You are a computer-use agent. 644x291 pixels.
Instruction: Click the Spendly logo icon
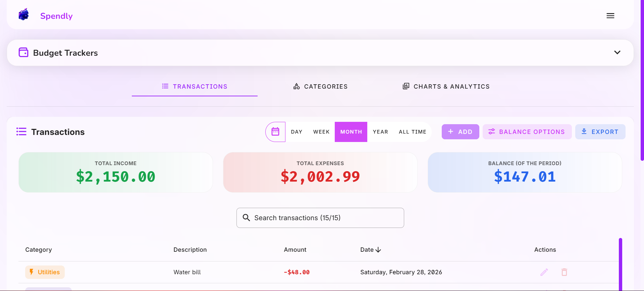[24, 15]
